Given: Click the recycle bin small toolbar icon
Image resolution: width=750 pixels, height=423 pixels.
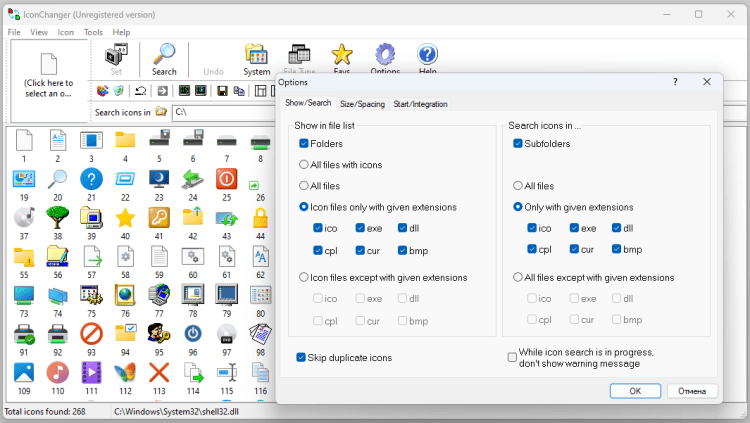Looking at the screenshot, I should click(x=119, y=90).
